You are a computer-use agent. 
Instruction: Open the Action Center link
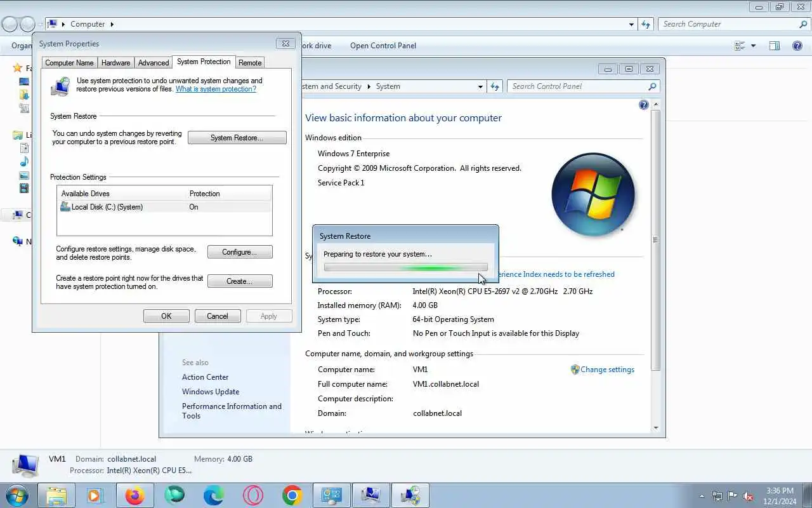pos(205,377)
